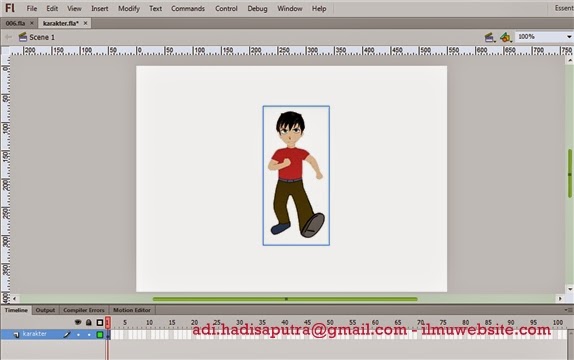The height and width of the screenshot is (360, 574).
Task: Toggle show or hide all layers eye icon
Action: point(78,322)
